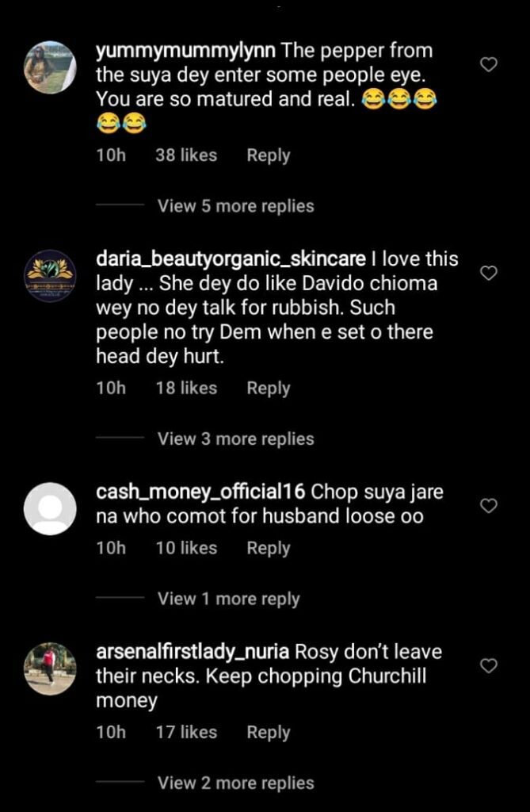Like arsenalfirstlady_nuria's comment
Image resolution: width=530 pixels, height=812 pixels.
tap(489, 665)
